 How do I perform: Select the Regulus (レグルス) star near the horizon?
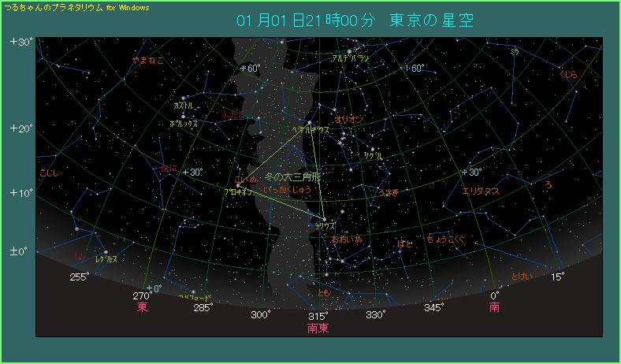point(106,252)
